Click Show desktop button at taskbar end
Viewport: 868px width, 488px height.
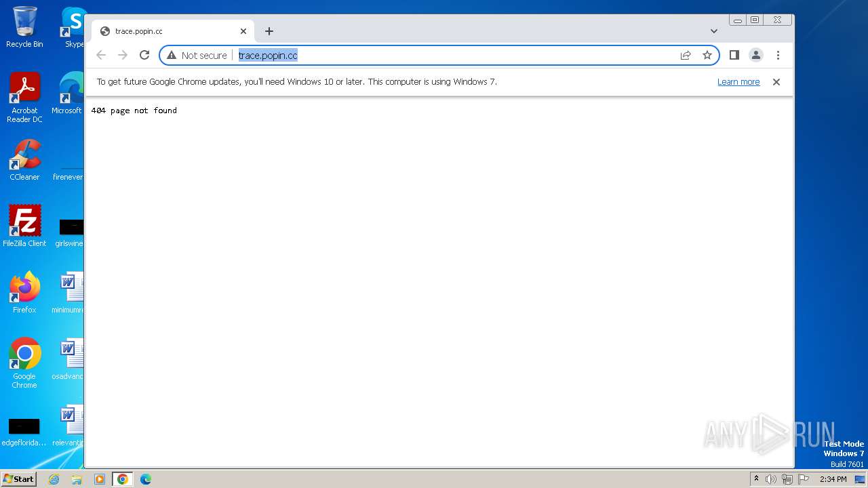[x=861, y=479]
